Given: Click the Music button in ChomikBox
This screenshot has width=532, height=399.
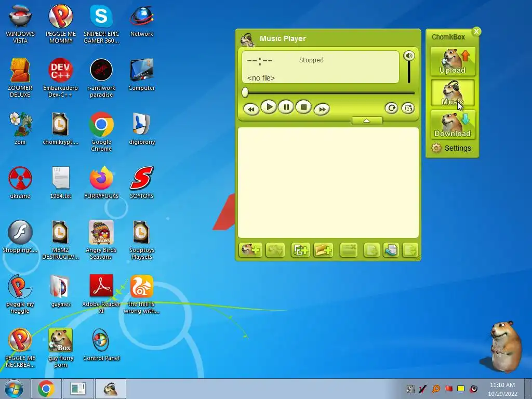Looking at the screenshot, I should pos(453,93).
